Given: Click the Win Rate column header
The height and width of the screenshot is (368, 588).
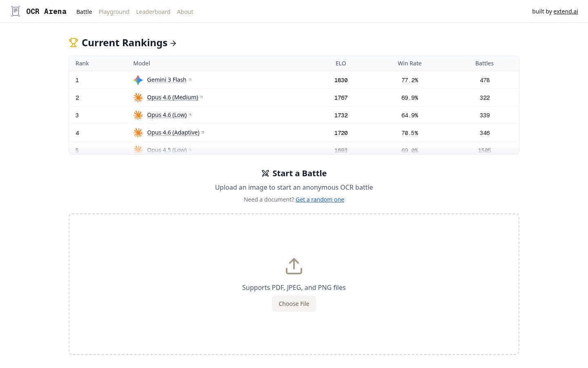Looking at the screenshot, I should click(410, 63).
